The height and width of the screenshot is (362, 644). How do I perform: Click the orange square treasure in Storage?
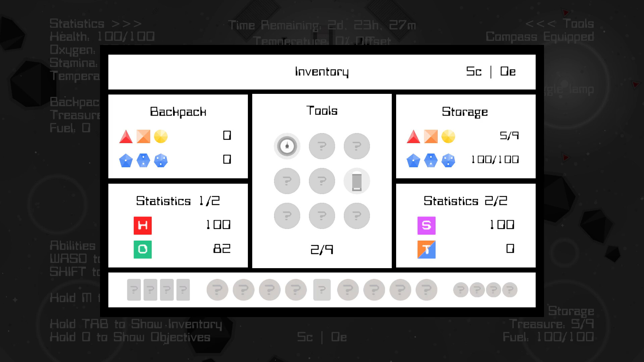click(x=431, y=137)
